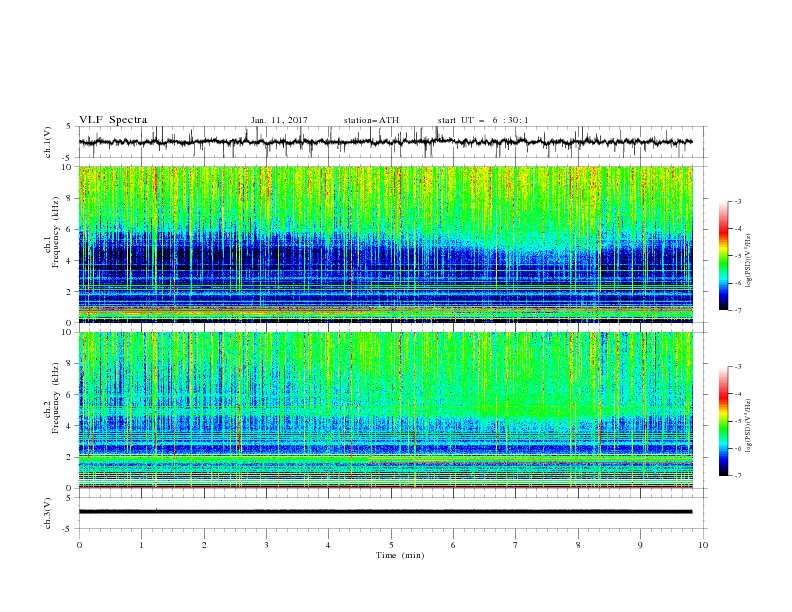Select the "Time (min)" axis title
792x612 pixels.
(x=400, y=555)
